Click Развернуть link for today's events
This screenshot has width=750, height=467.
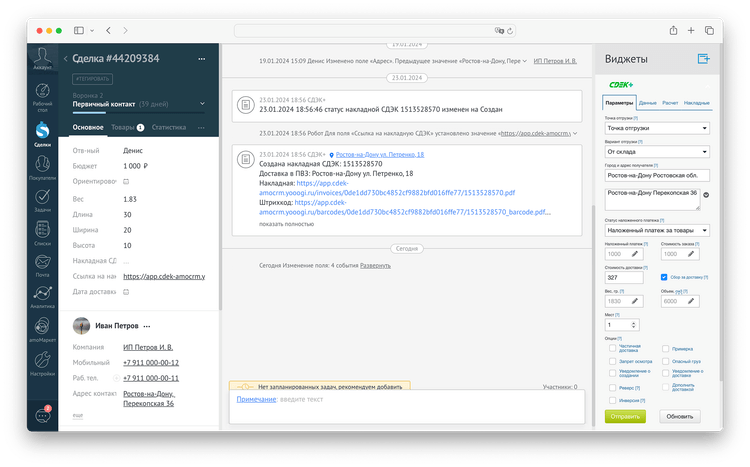click(375, 266)
